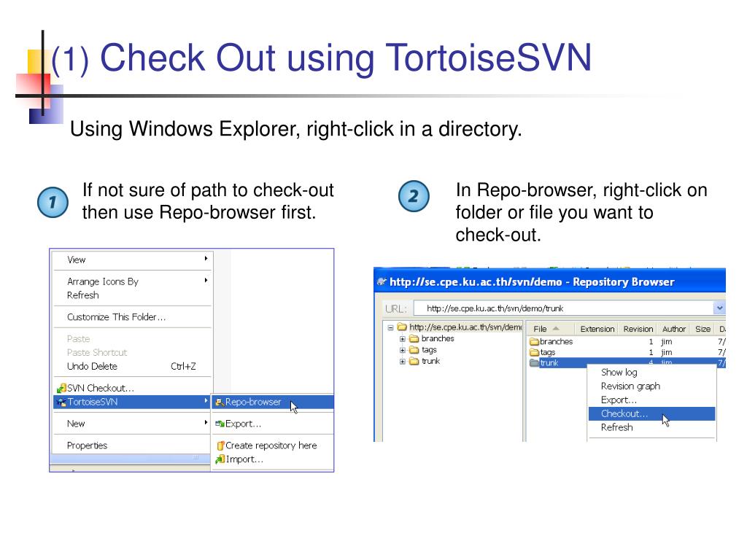Viewport: 747px width, 560px height.
Task: Click the Create repository here icon
Action: (x=220, y=446)
